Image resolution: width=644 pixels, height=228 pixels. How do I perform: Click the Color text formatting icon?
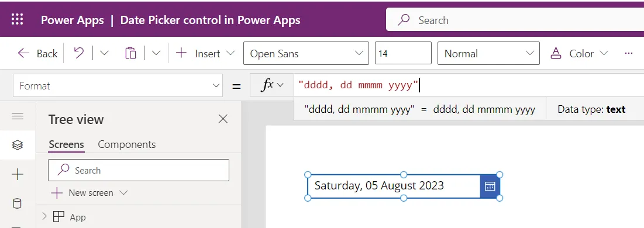555,53
